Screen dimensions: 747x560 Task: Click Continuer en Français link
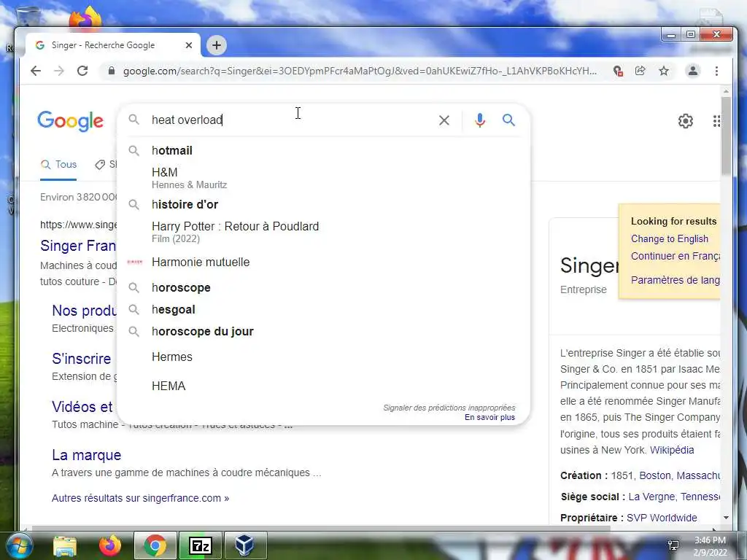675,256
